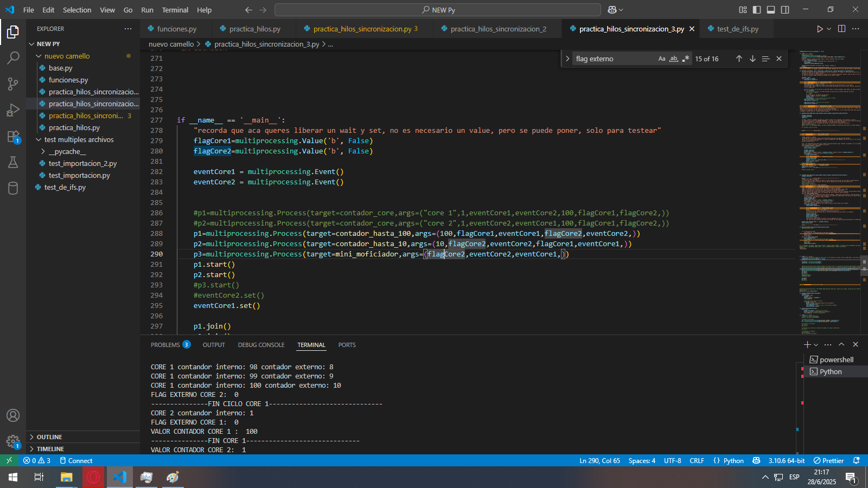Add a new terminal with plus icon
The image size is (868, 488).
(807, 345)
